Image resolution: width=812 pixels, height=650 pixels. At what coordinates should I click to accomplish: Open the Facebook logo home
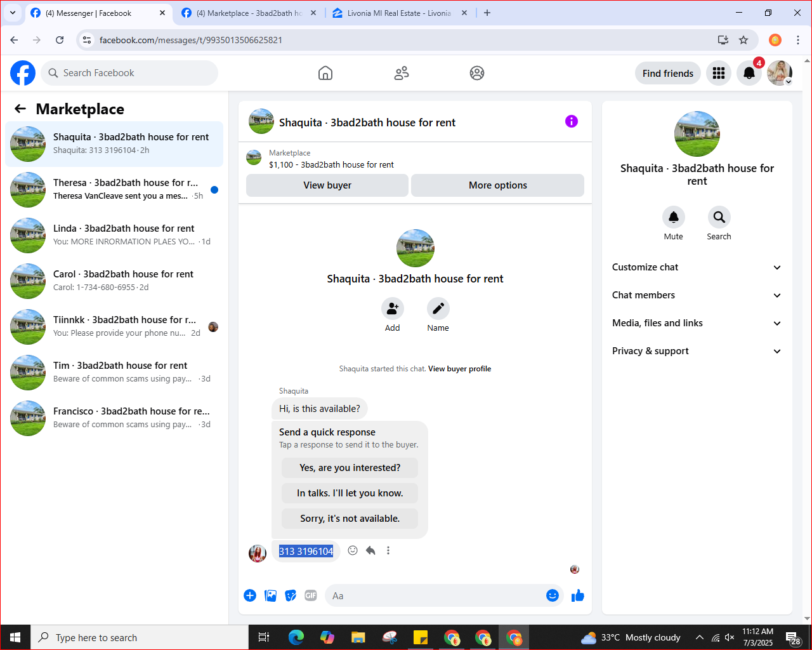pos(23,73)
